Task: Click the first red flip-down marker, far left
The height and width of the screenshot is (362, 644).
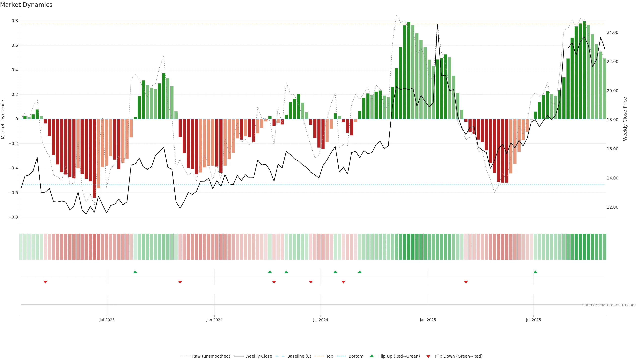Action: pos(45,282)
